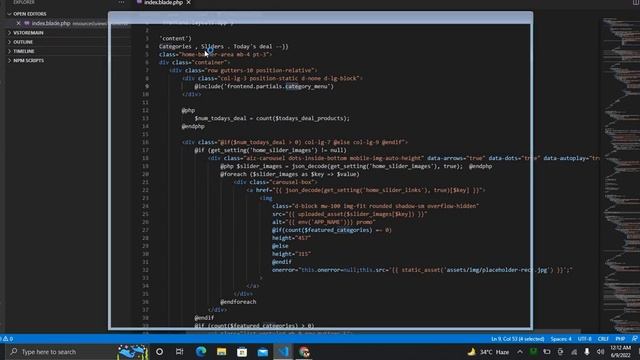Screen dimensions: 640x360
Task: Click the @include category_menu line
Action: (264, 86)
